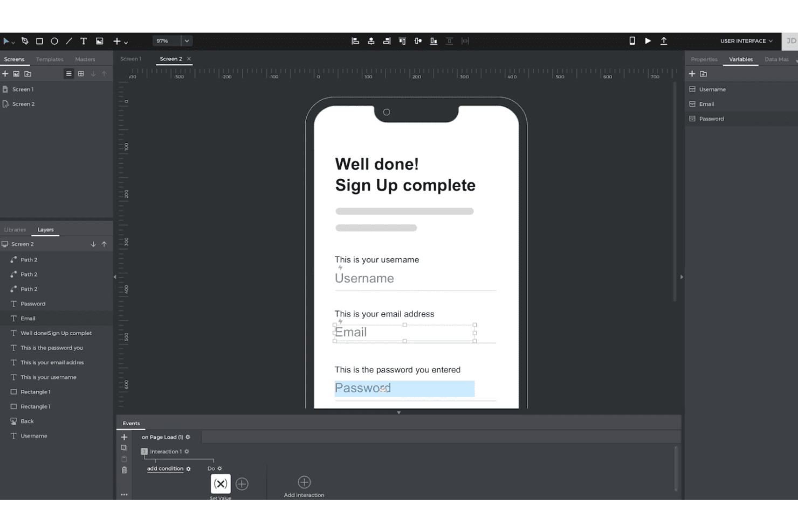Click the device emulation phone icon

click(632, 41)
